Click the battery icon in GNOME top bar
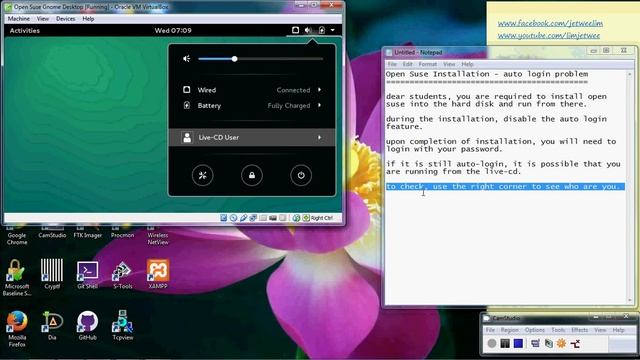This screenshot has width=640, height=360. pyautogui.click(x=322, y=30)
